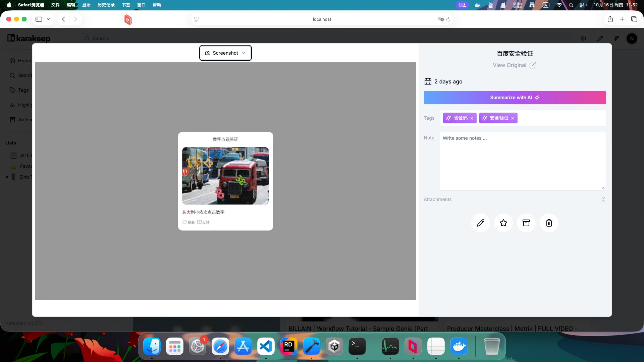Click the localhost address bar
644x362 pixels.
tap(322, 19)
